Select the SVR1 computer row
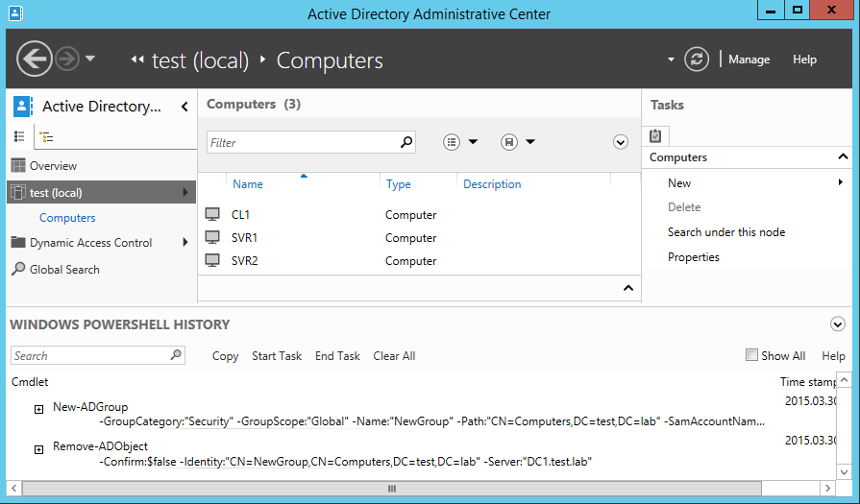Image resolution: width=860 pixels, height=504 pixels. 419,238
